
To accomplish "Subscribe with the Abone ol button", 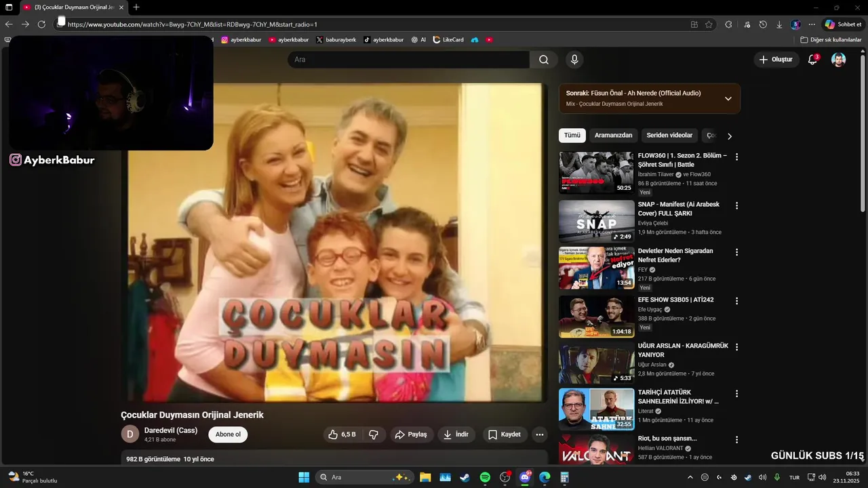I will 228,434.
